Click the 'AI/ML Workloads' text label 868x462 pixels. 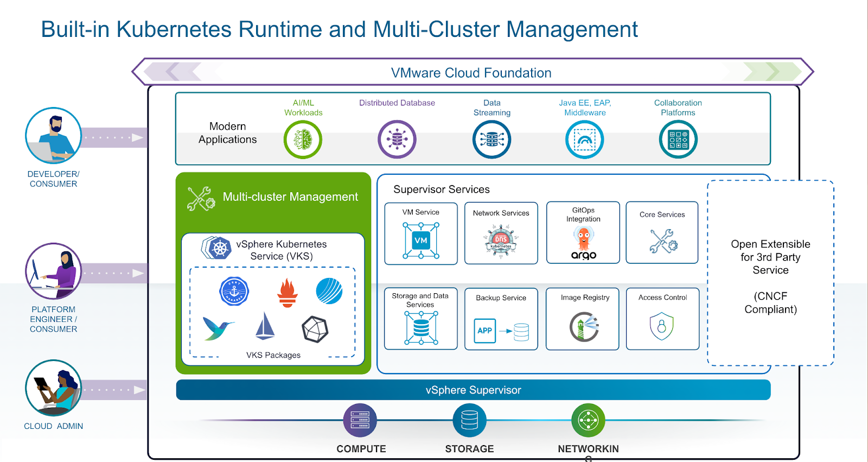click(303, 107)
